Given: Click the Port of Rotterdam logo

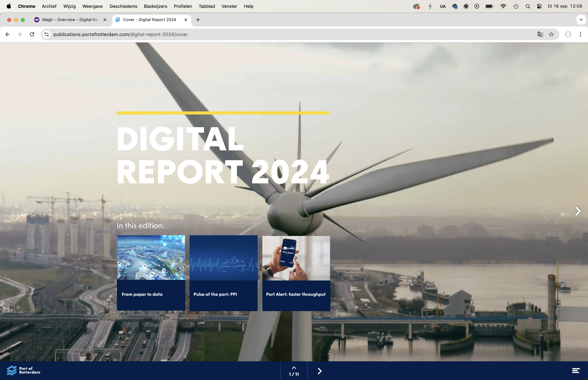Looking at the screenshot, I should click(x=23, y=370).
